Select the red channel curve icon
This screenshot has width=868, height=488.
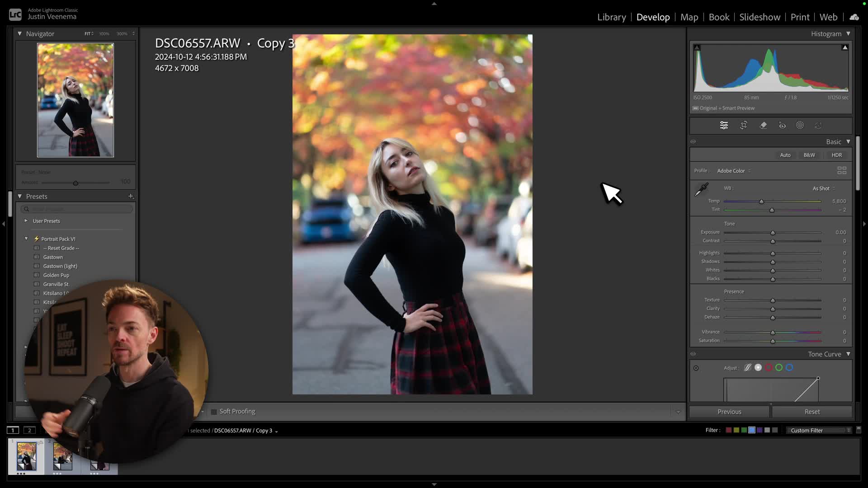point(769,367)
